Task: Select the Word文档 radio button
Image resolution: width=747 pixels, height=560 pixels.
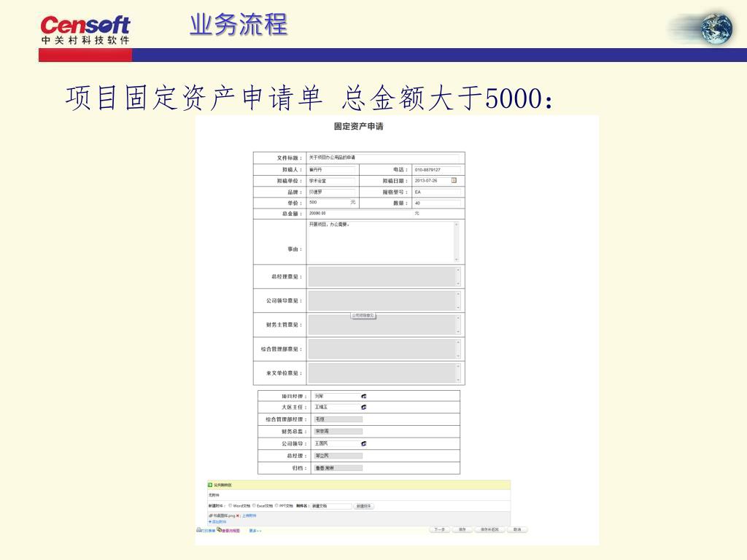Action: (x=230, y=506)
